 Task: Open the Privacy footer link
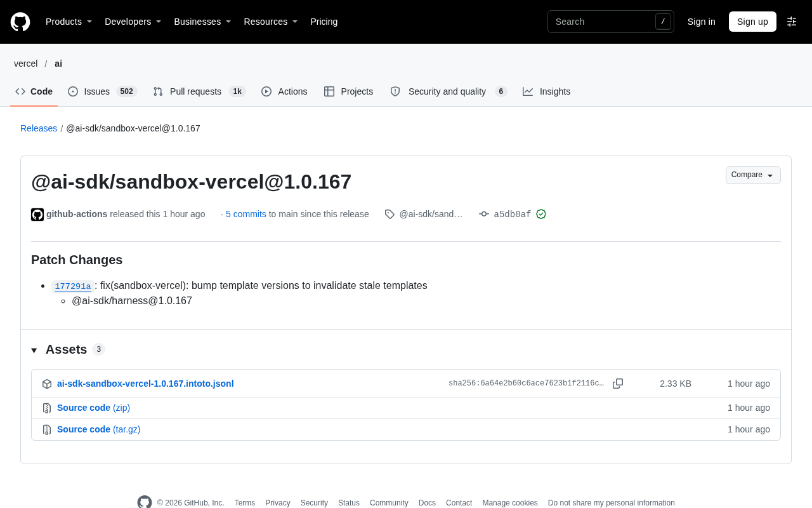pos(278,503)
